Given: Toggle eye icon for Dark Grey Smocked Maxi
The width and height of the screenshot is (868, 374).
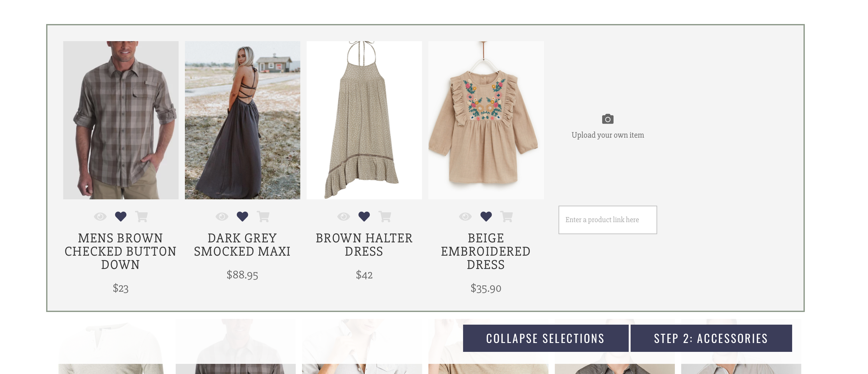Looking at the screenshot, I should pyautogui.click(x=222, y=216).
